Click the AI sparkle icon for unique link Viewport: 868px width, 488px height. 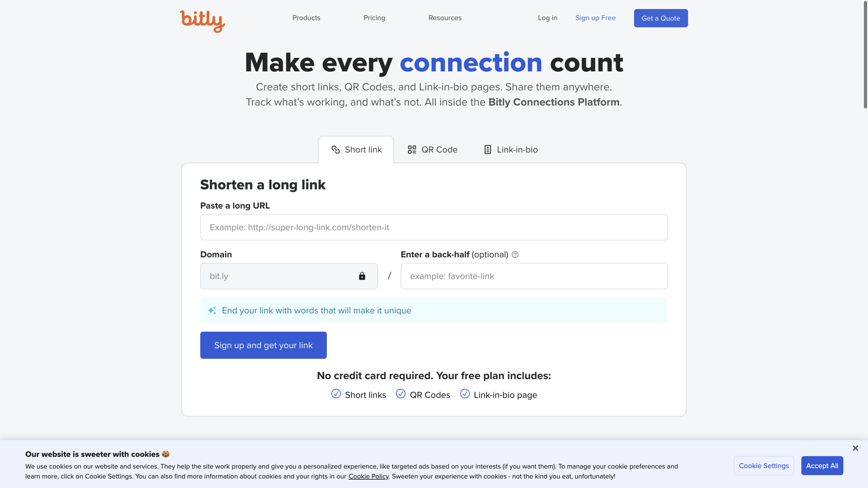212,310
